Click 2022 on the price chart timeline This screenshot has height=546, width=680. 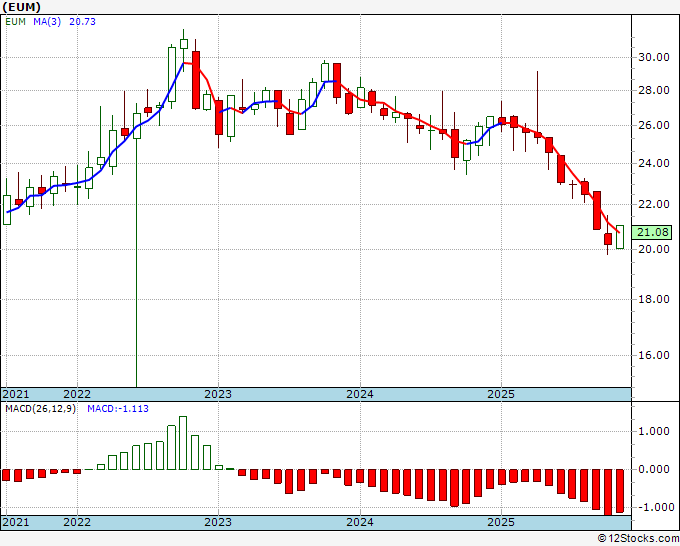pyautogui.click(x=77, y=394)
